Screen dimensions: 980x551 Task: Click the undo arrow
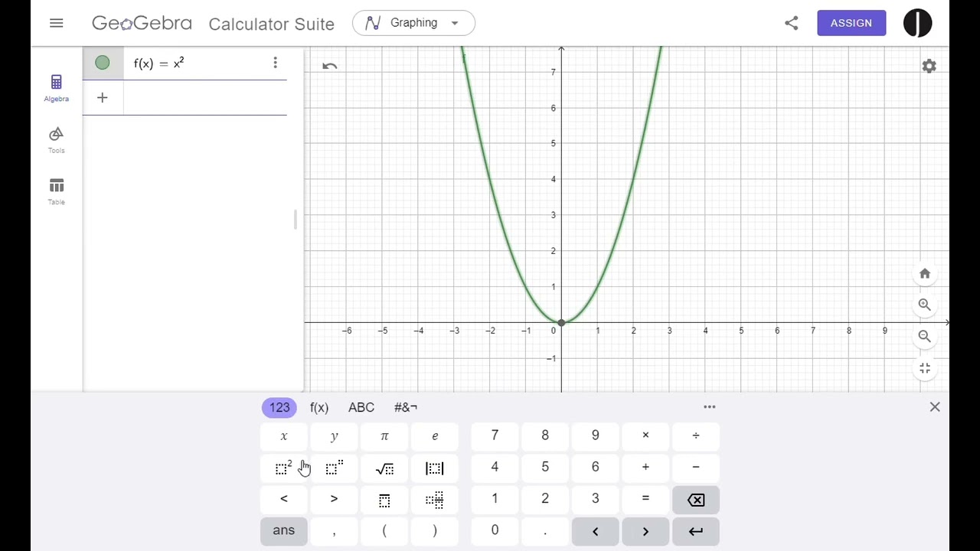(329, 66)
